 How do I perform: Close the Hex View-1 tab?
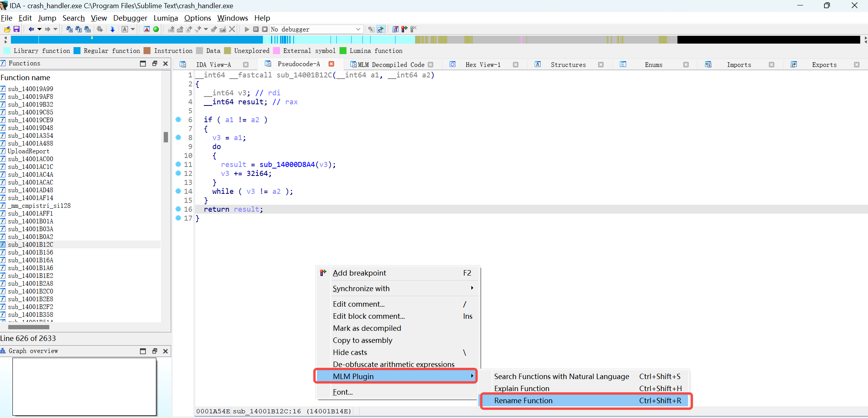(516, 65)
